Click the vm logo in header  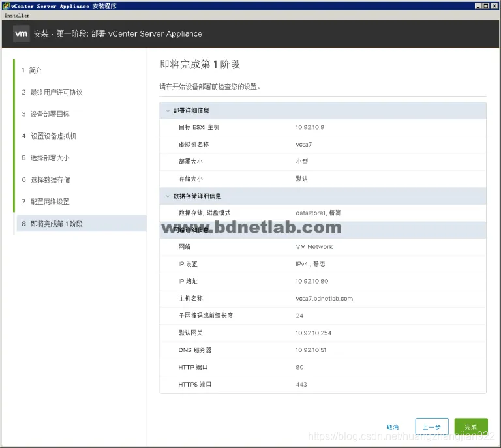tap(22, 34)
